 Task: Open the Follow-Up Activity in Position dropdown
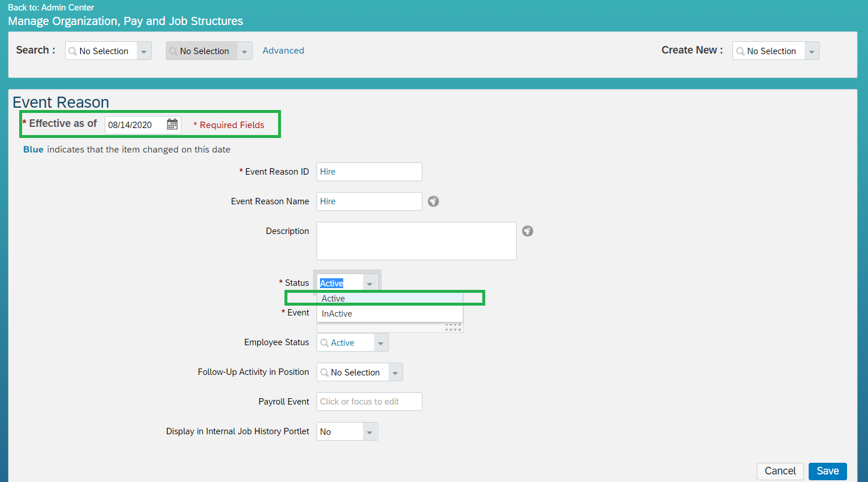(395, 372)
